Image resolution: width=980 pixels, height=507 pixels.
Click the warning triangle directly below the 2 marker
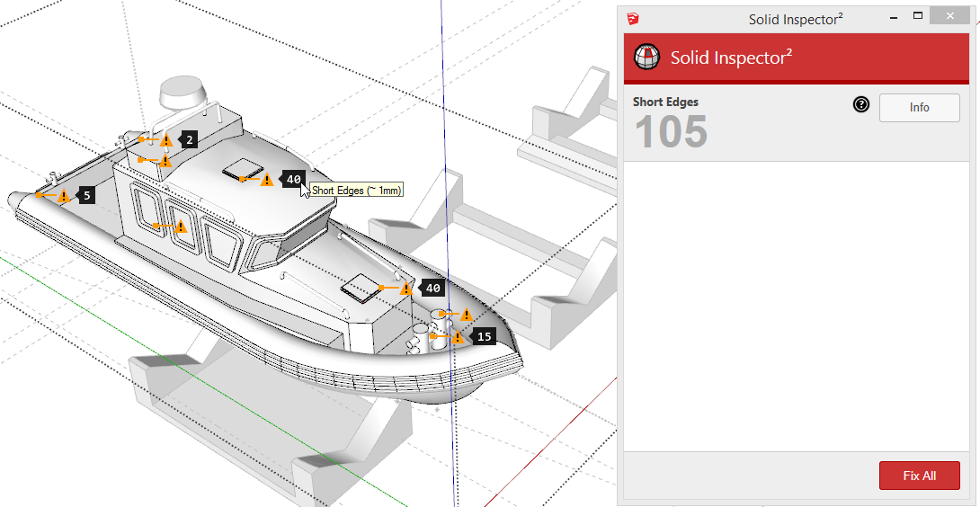[x=165, y=162]
